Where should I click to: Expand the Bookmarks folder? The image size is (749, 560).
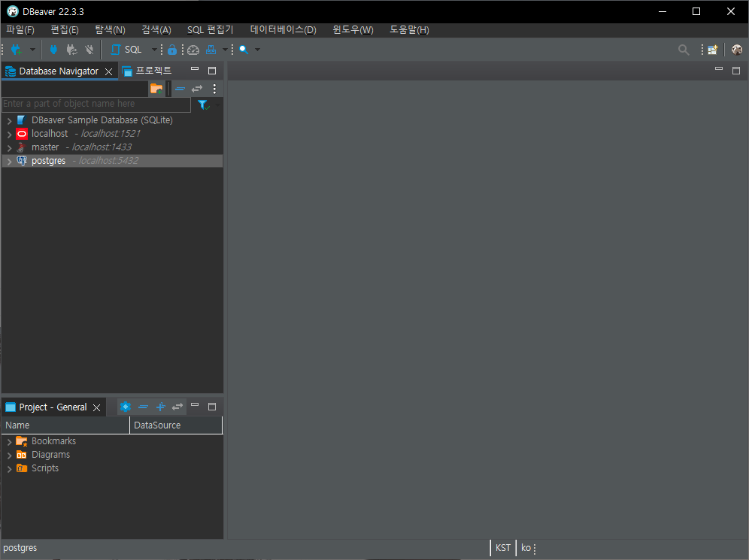point(9,442)
